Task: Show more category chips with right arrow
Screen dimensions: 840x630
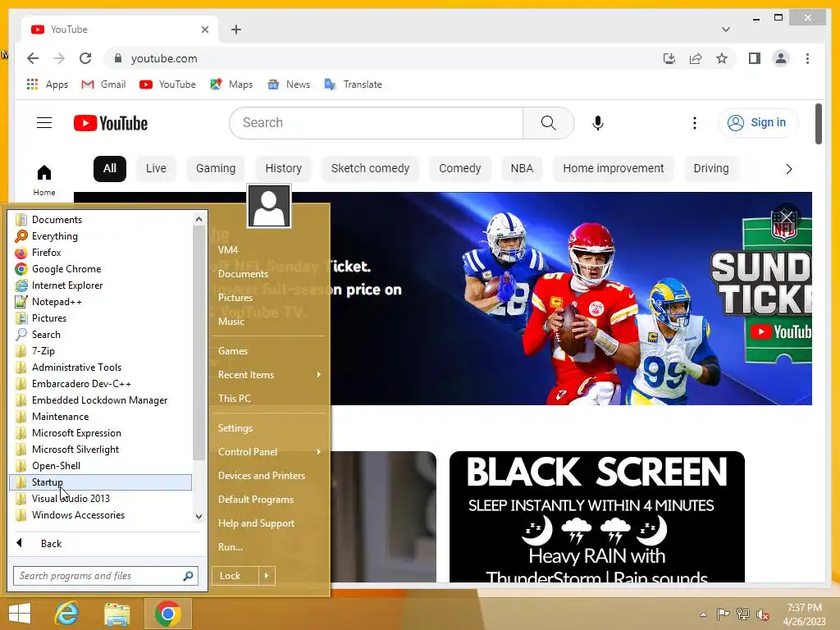Action: pyautogui.click(x=788, y=169)
